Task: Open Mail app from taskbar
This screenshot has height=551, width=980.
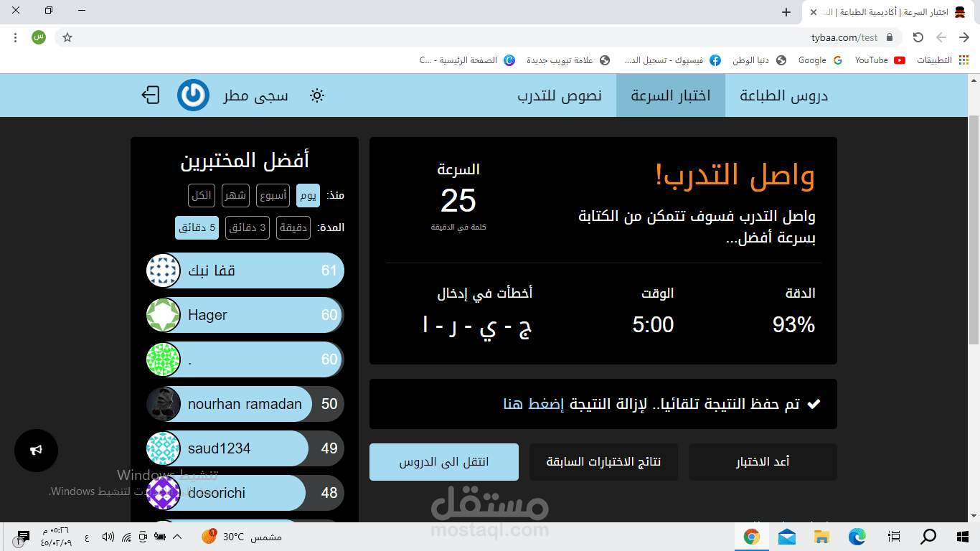Action: (787, 536)
